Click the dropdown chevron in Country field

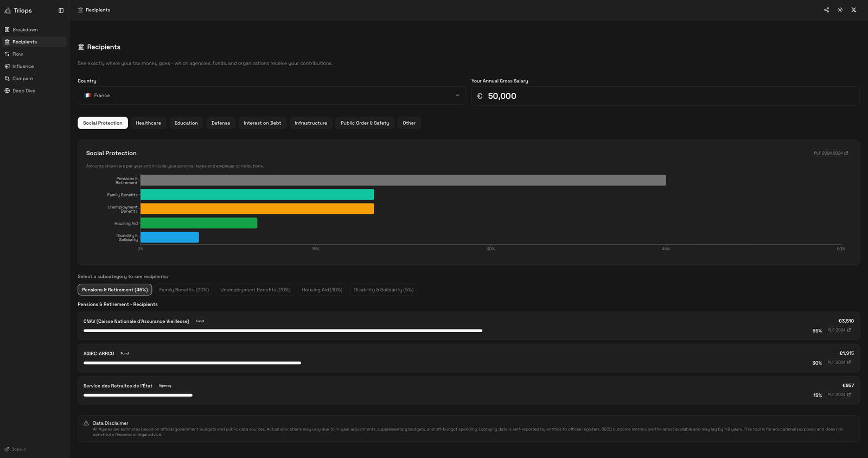click(x=457, y=96)
